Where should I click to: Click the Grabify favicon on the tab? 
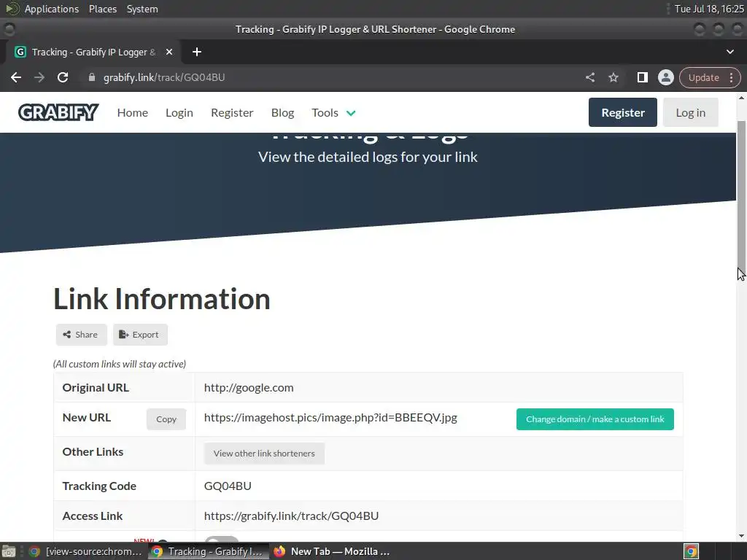[20, 52]
